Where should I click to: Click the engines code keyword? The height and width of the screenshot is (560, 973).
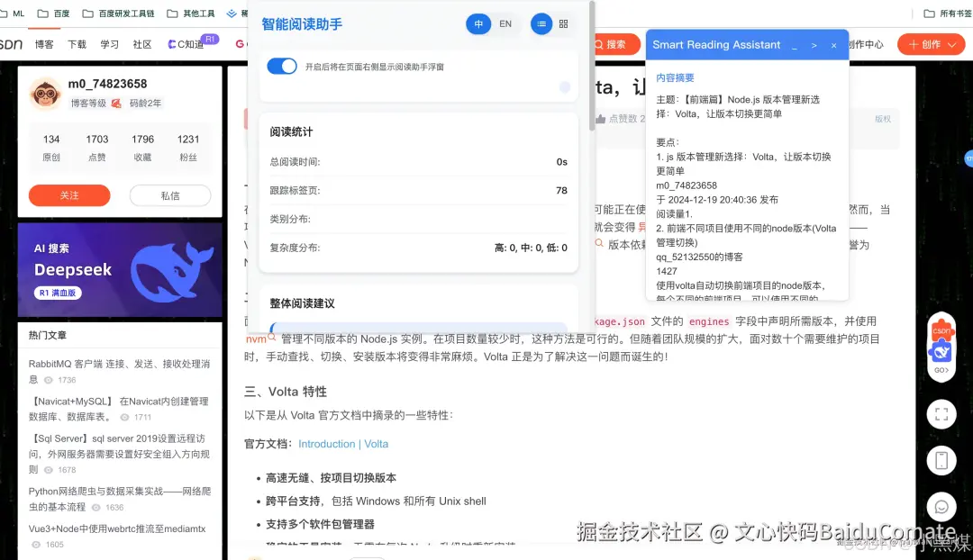tap(709, 321)
